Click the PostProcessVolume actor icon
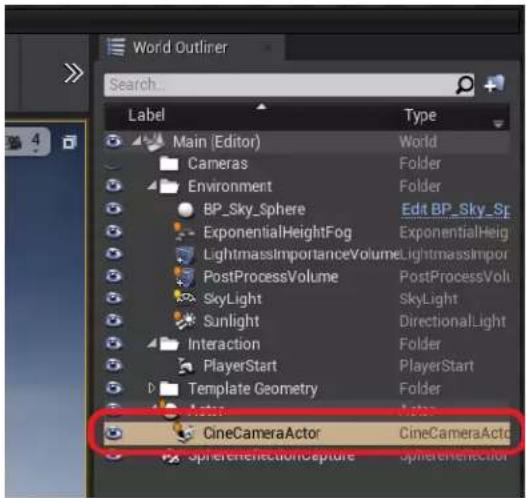526x498 pixels. click(184, 277)
